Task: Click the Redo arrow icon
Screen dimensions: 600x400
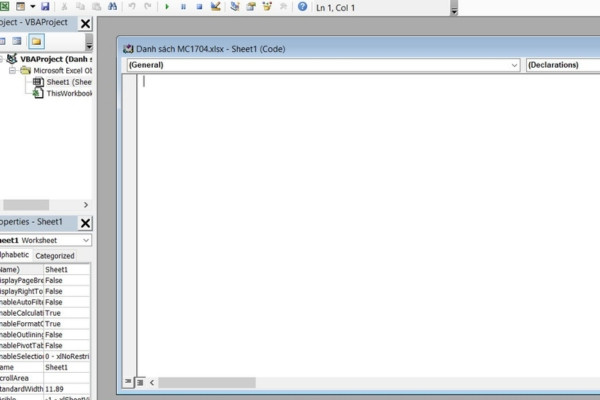Action: (x=148, y=7)
